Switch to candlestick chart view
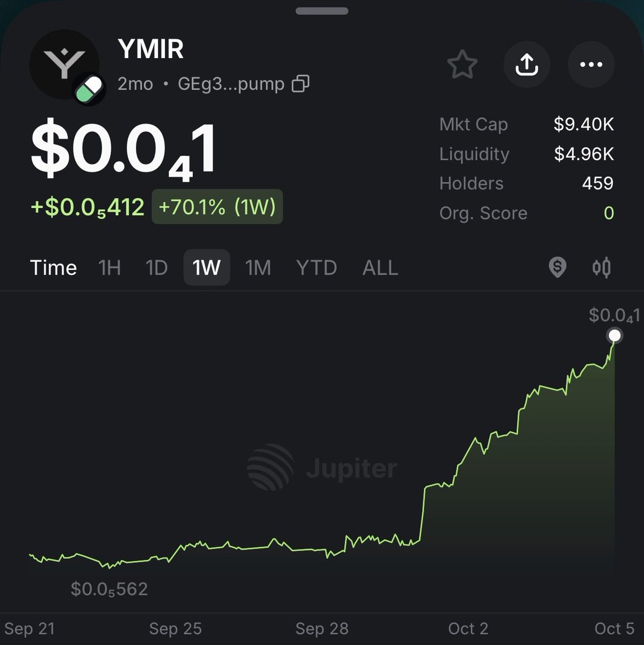Screen dimensions: 644x645 click(x=602, y=267)
